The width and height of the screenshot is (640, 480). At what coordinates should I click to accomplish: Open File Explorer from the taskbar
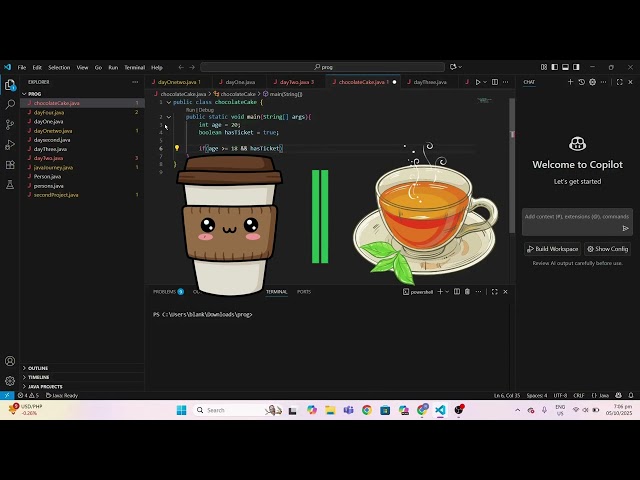(330, 410)
